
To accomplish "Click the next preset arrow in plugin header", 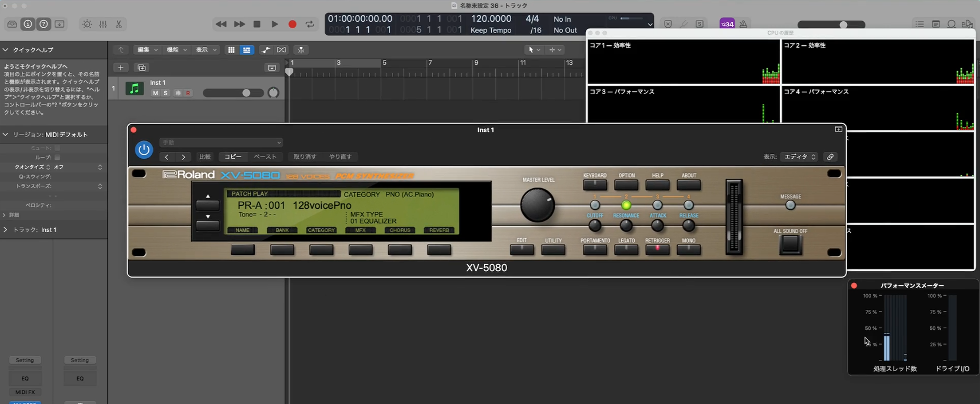I will (x=184, y=157).
